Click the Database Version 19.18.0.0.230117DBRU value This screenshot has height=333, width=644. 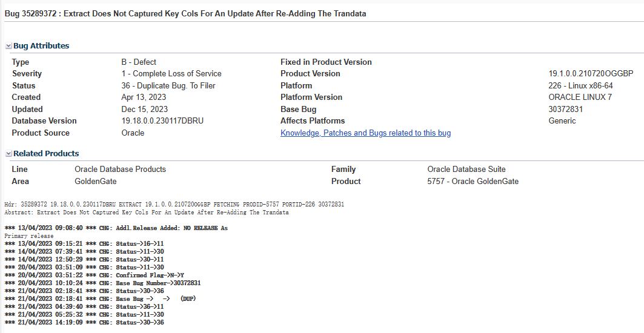coord(162,120)
